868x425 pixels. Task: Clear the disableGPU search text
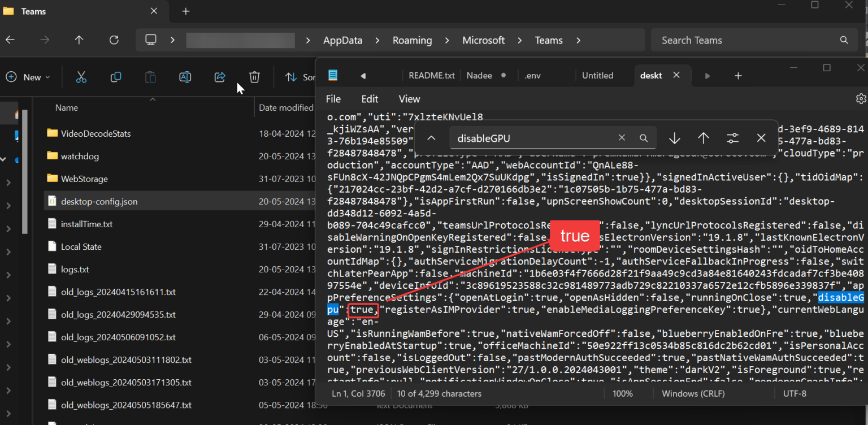pos(622,137)
